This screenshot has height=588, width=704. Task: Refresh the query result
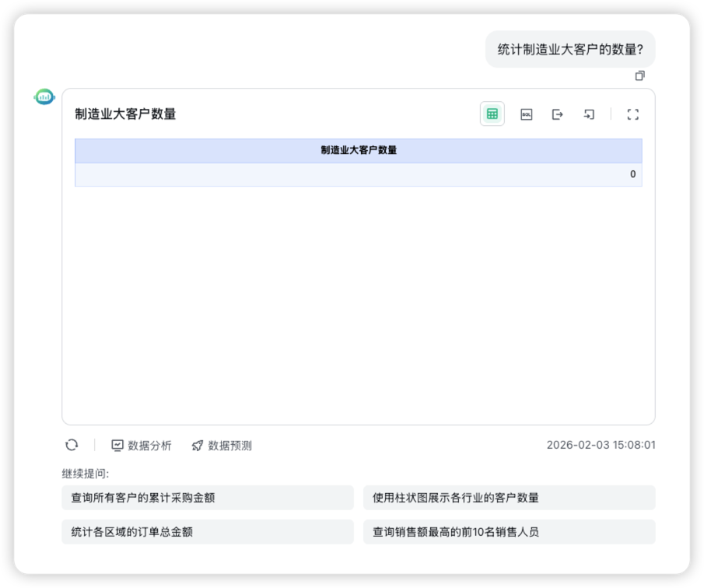72,445
